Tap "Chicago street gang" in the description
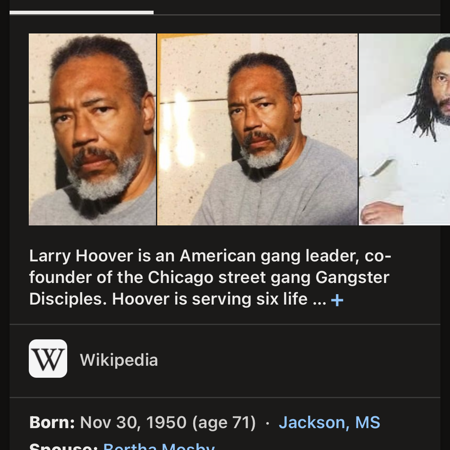450x450 pixels. [229, 278]
